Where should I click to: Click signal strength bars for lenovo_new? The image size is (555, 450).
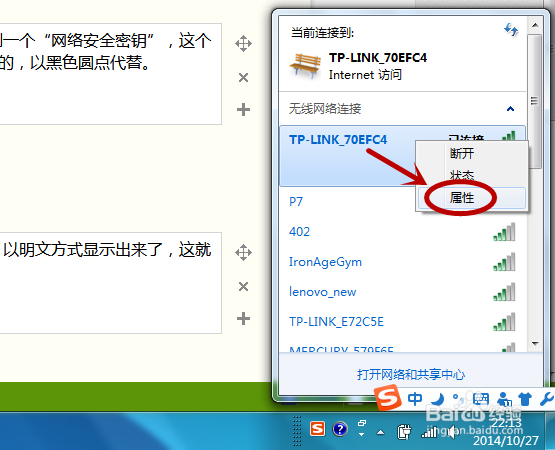pos(504,292)
